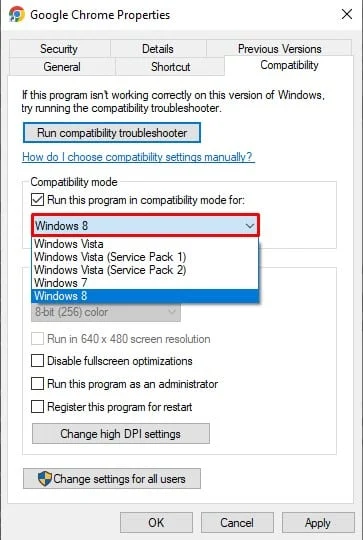Collapse the Windows 8 compatibility dropdown arrow
This screenshot has height=540, width=363.
coord(249,226)
